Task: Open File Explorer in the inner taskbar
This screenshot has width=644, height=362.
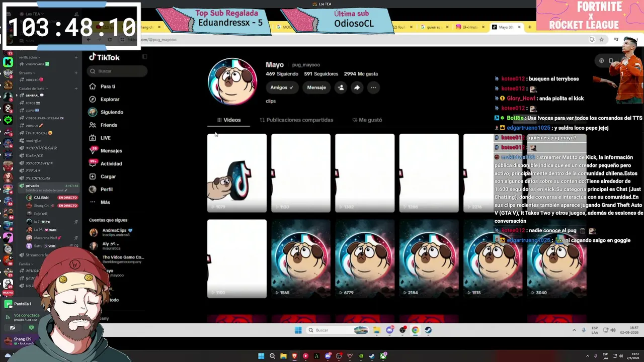Action: tap(376, 330)
